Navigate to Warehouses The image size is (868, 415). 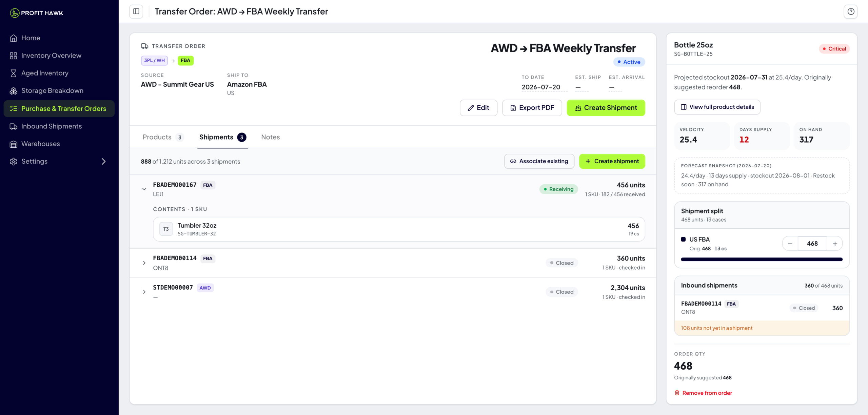point(59,144)
